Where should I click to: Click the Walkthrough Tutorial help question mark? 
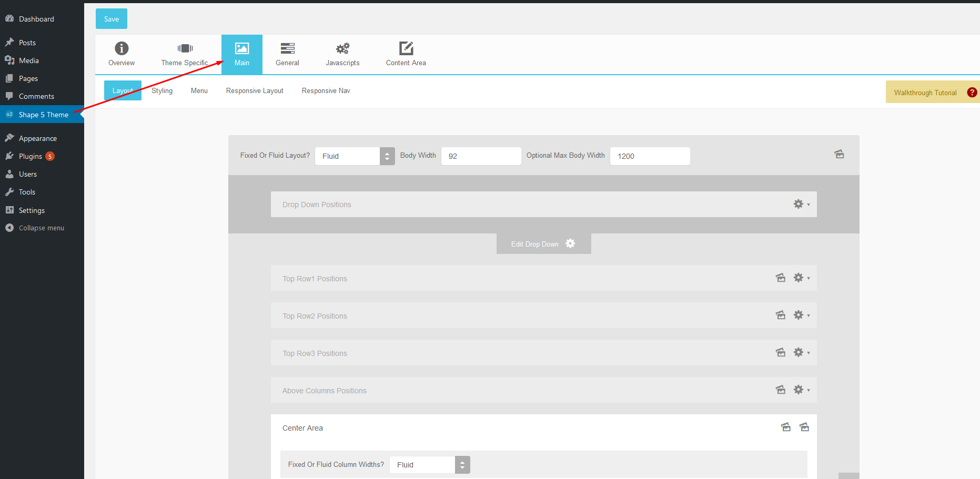point(972,93)
